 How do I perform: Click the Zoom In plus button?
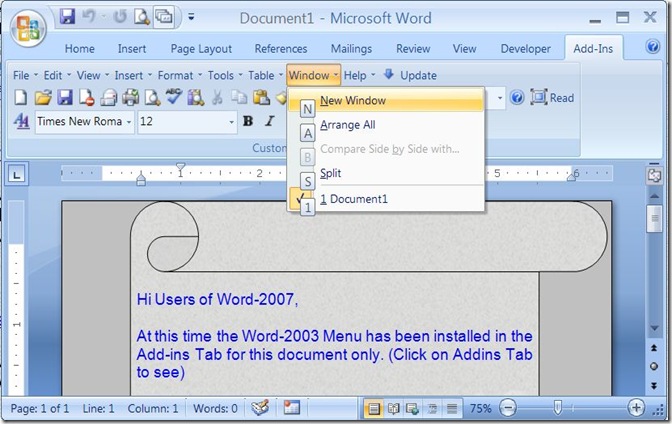(x=636, y=408)
